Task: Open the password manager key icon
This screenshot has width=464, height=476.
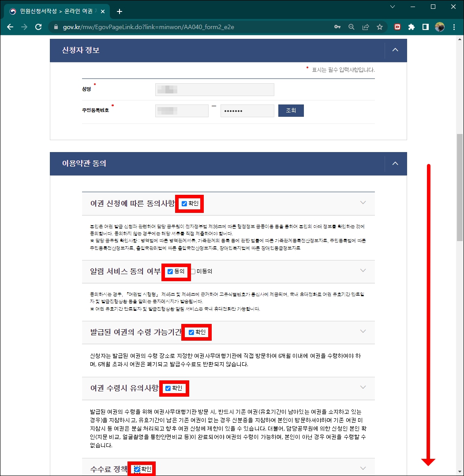Action: (x=337, y=27)
